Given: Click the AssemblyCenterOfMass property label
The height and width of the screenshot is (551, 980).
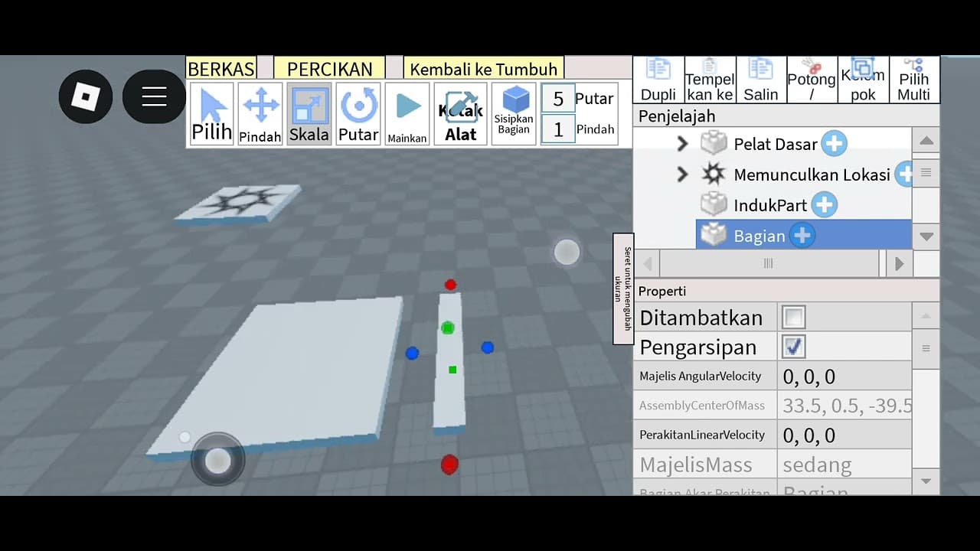Looking at the screenshot, I should tap(702, 406).
